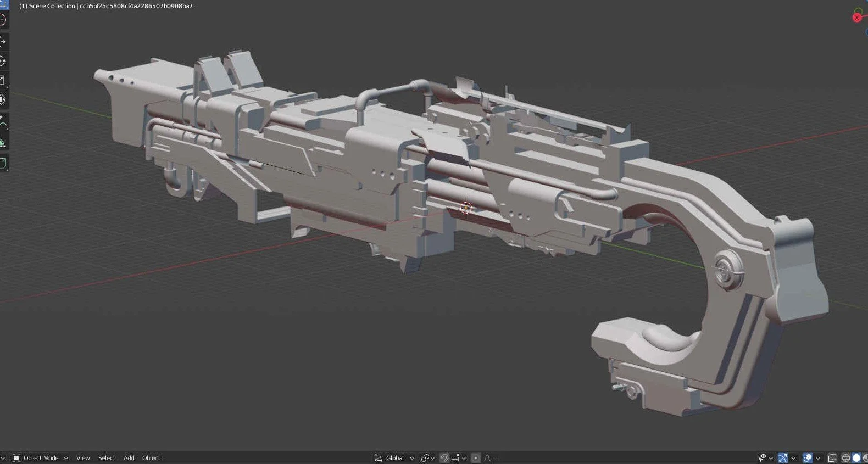Switch to wireframe shading

tap(846, 458)
